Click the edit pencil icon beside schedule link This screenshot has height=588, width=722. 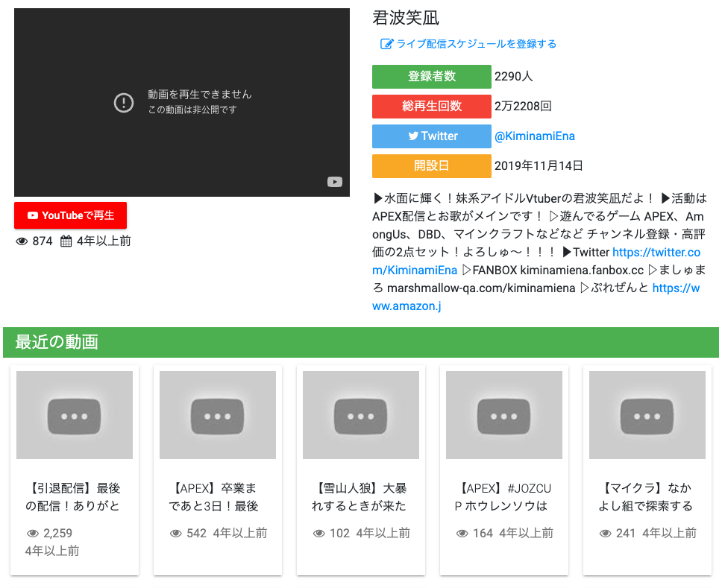pos(386,44)
